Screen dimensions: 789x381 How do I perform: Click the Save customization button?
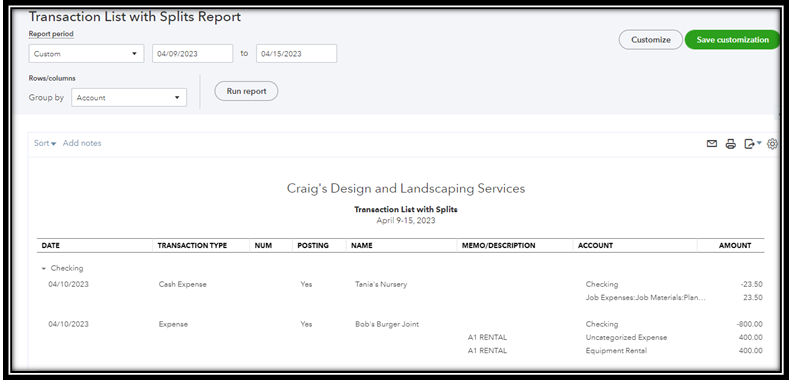click(733, 40)
